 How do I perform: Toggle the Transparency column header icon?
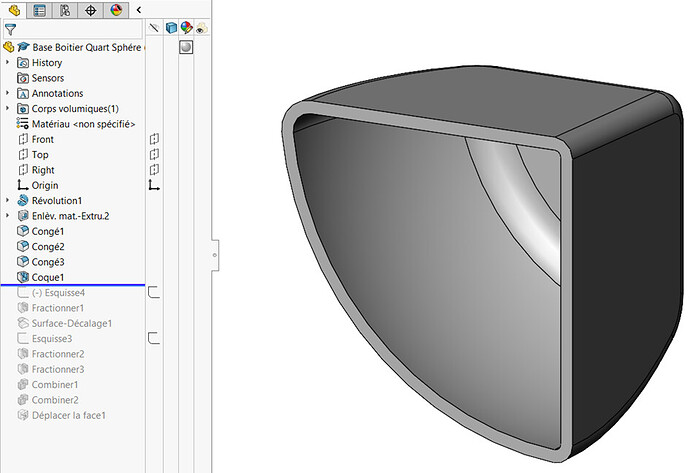click(x=201, y=29)
